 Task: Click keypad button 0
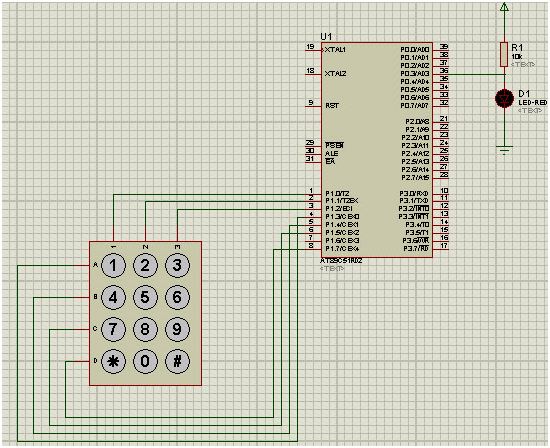pos(145,361)
